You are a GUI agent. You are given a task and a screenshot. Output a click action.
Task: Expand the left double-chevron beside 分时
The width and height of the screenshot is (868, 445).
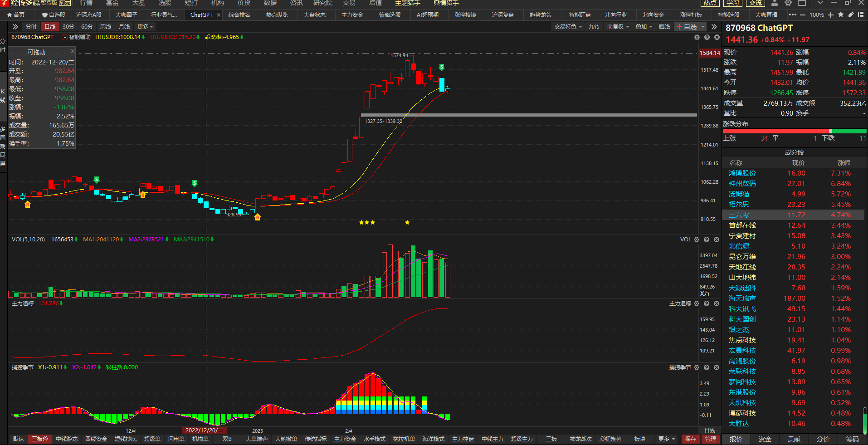coord(15,27)
